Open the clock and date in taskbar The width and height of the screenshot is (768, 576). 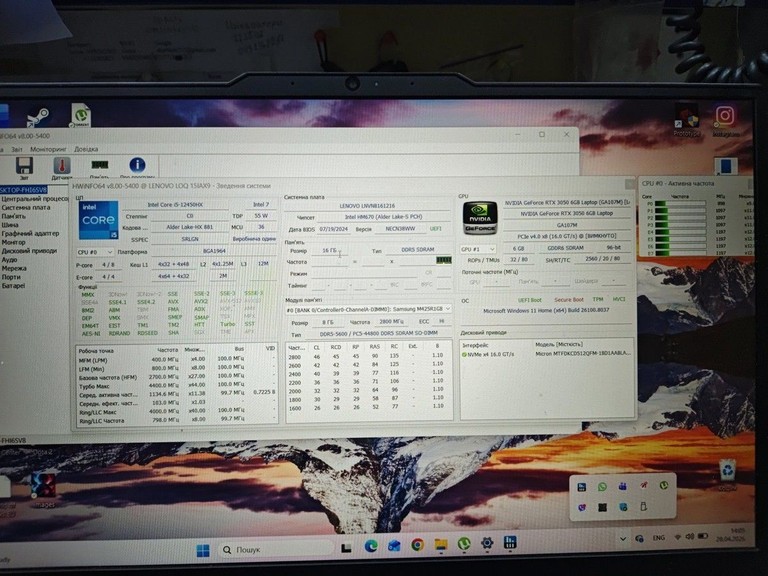[730, 535]
